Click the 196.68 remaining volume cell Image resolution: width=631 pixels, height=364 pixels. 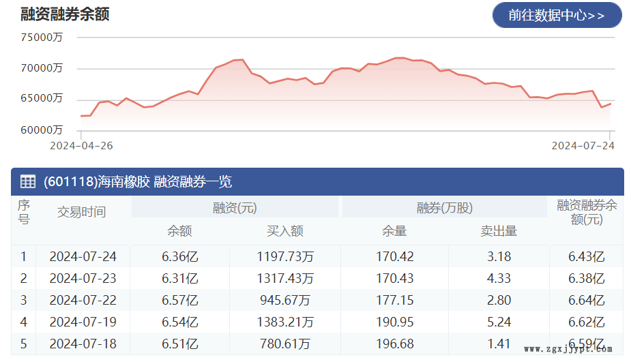pyautogui.click(x=395, y=344)
